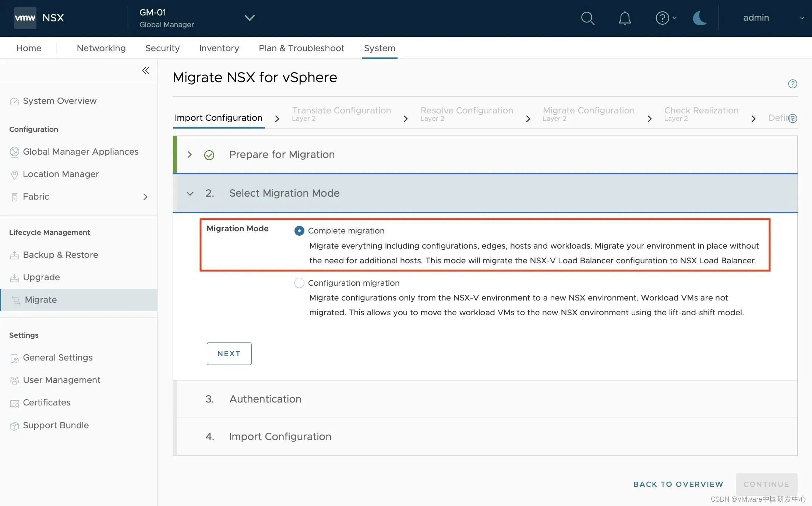Click the NEXT button

229,354
